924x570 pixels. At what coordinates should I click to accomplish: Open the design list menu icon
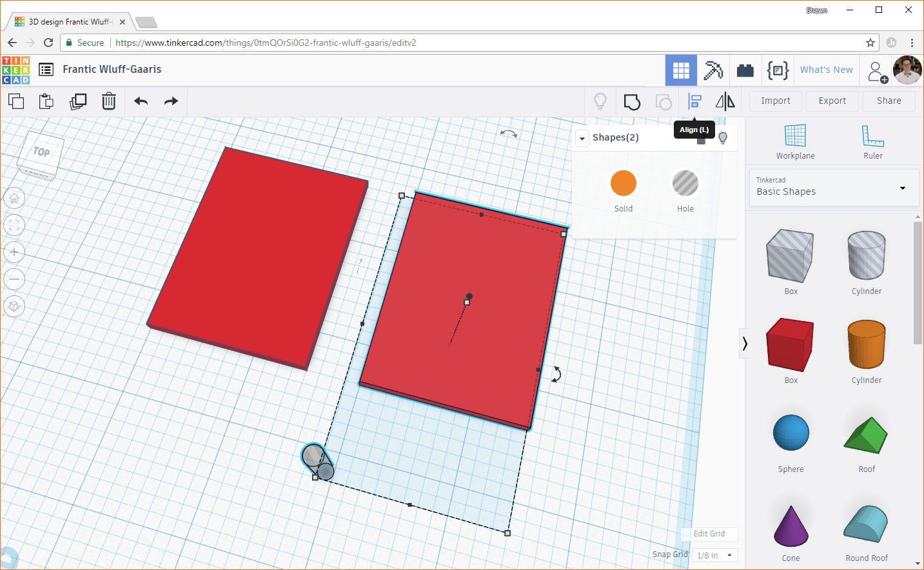(x=46, y=70)
